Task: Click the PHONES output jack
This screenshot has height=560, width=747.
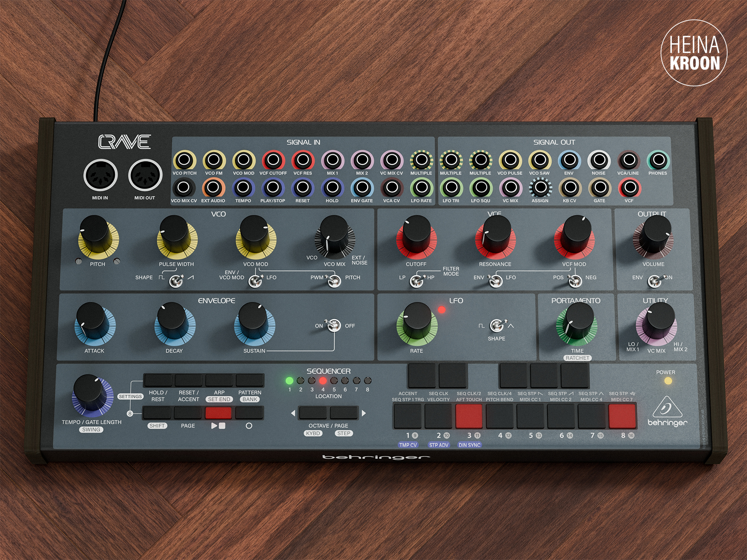Action: pyautogui.click(x=658, y=160)
